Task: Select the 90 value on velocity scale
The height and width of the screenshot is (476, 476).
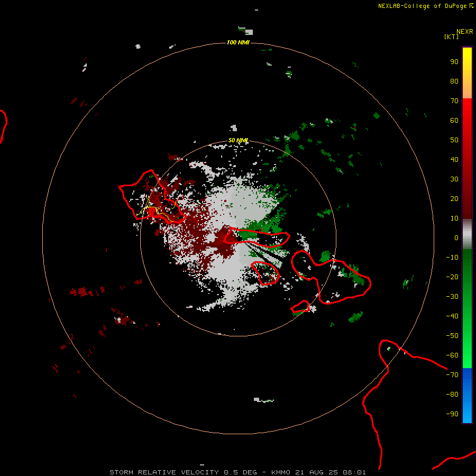Action: click(454, 62)
